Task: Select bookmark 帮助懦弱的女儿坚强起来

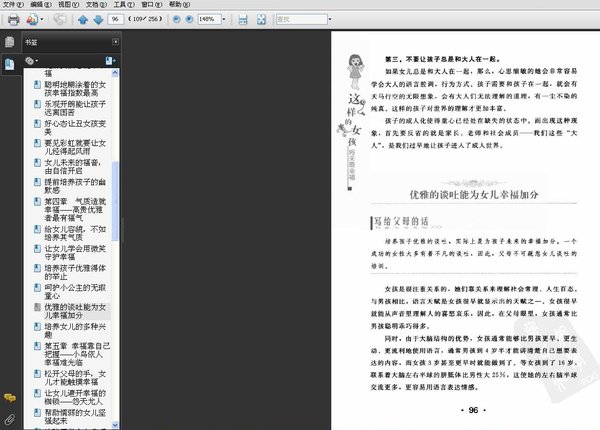Action: coord(75,417)
